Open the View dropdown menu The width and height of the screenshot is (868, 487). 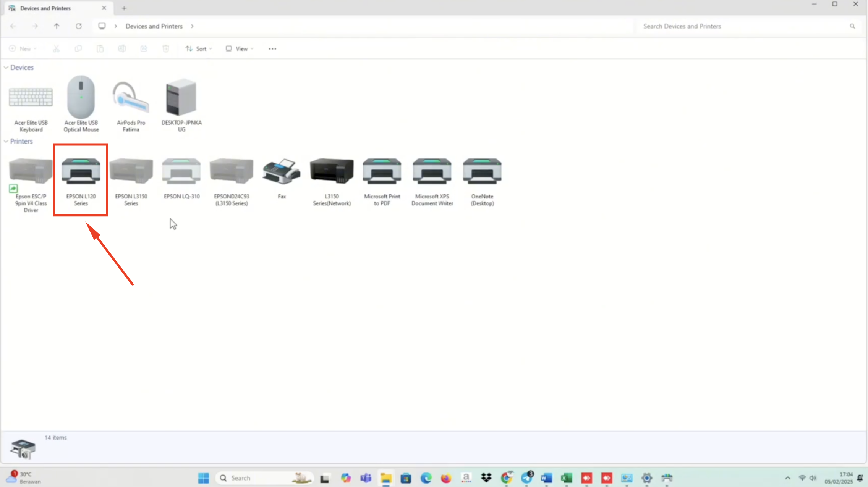[x=240, y=49]
